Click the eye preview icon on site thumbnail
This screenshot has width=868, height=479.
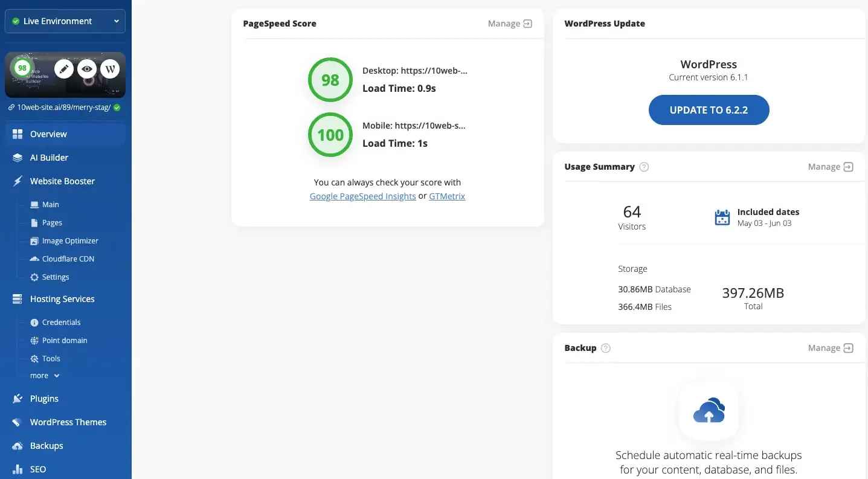[x=87, y=69]
